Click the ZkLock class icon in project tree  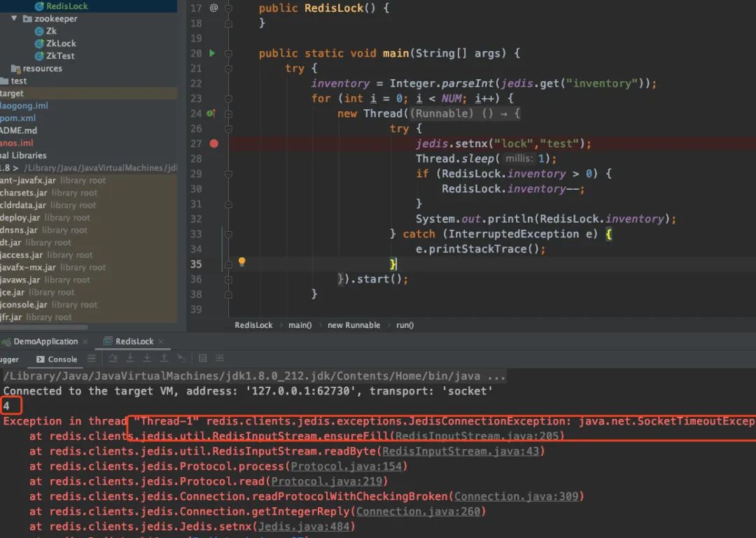click(x=39, y=43)
